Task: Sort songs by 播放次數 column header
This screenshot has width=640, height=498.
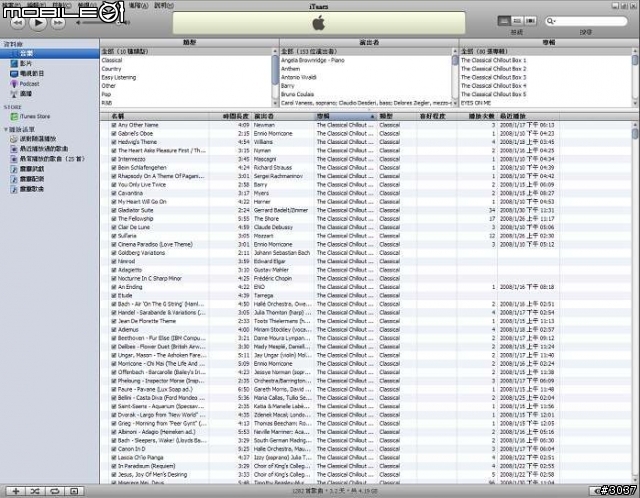Action: pos(477,116)
